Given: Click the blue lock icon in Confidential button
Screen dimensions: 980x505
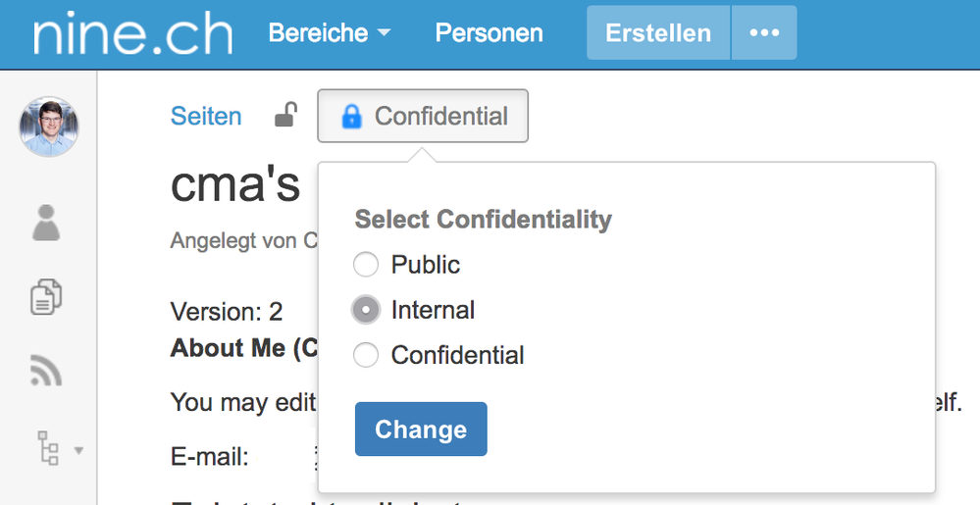Looking at the screenshot, I should click(x=352, y=117).
